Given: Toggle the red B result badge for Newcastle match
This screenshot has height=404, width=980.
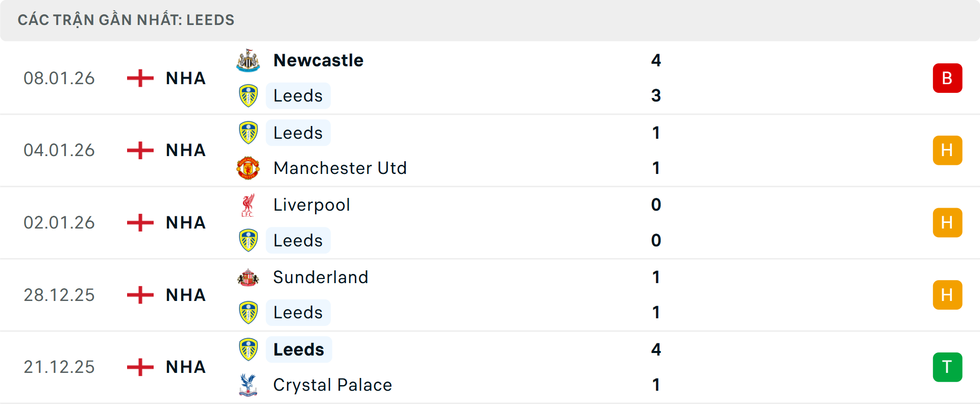Looking at the screenshot, I should (x=948, y=78).
